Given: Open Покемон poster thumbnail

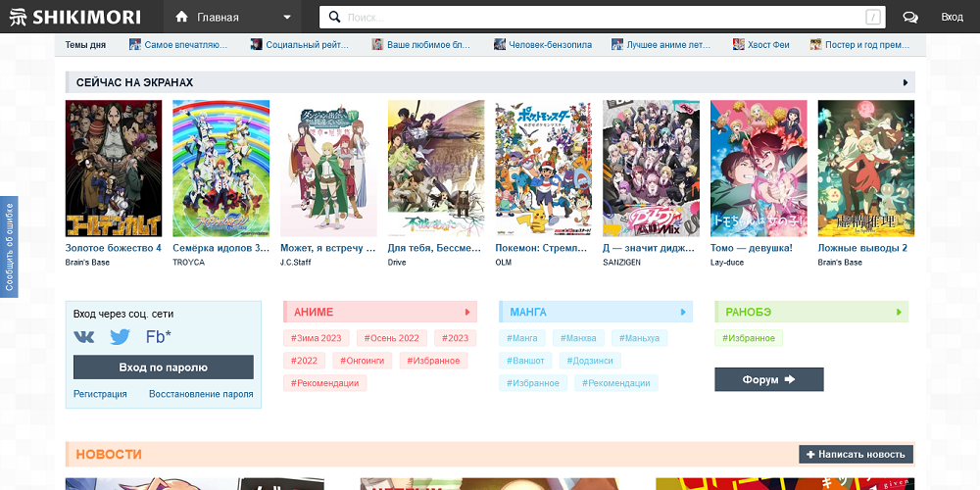Looking at the screenshot, I should tap(544, 169).
